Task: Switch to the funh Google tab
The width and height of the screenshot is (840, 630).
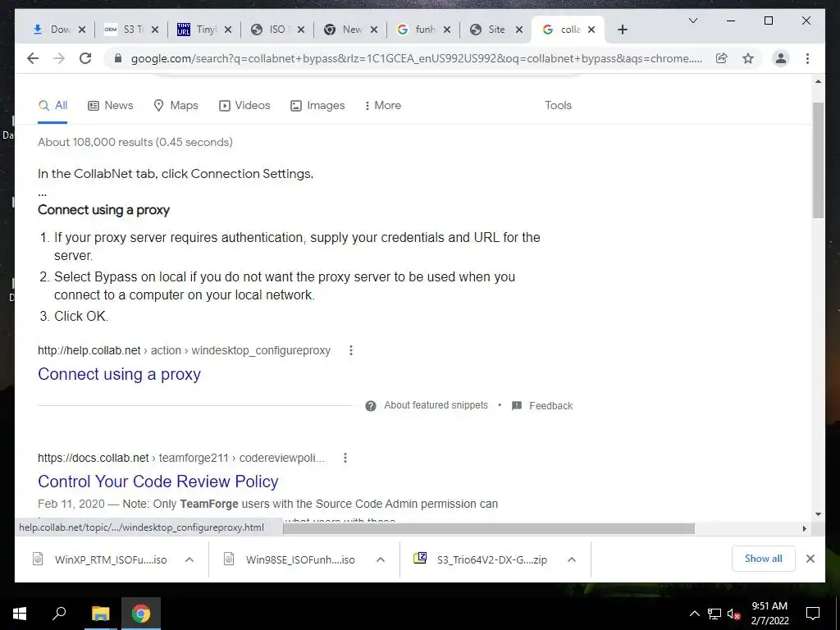Action: click(416, 30)
